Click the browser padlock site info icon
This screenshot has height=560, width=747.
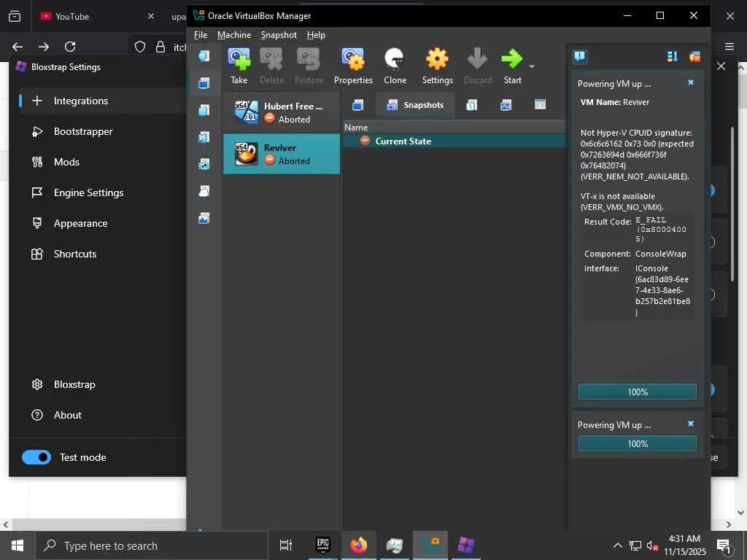pyautogui.click(x=160, y=47)
